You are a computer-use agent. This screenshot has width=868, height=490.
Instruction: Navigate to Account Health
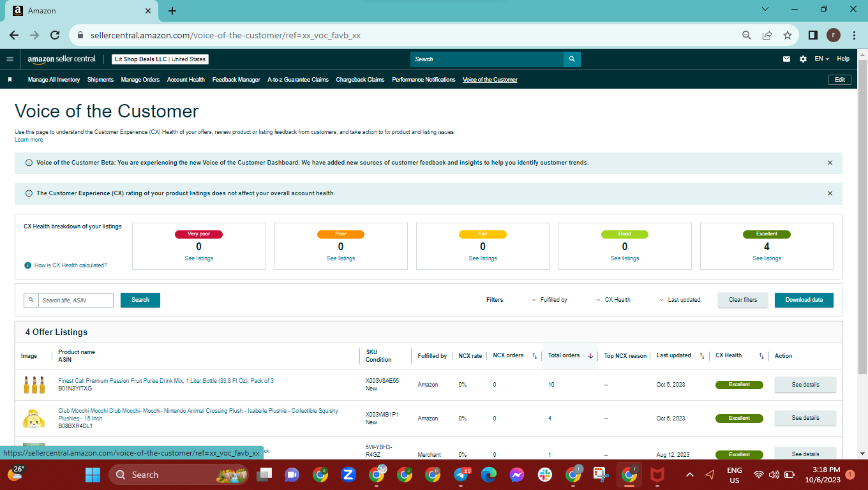click(x=186, y=80)
